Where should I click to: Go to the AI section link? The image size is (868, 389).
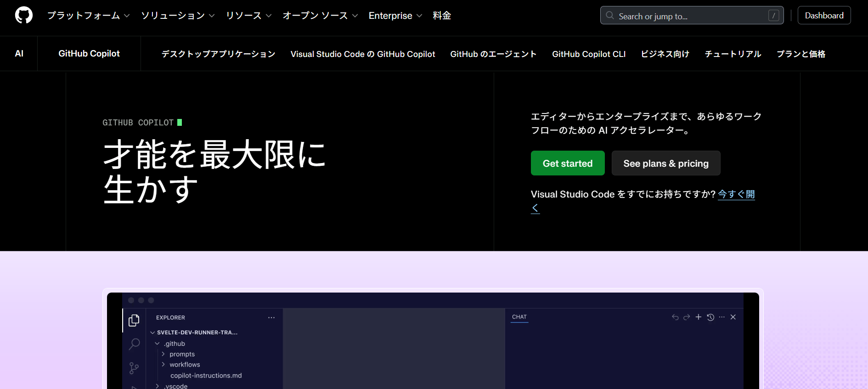click(19, 53)
